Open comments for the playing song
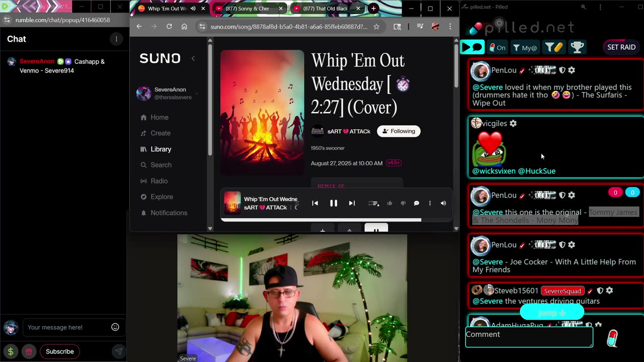This screenshot has height=362, width=644. tap(417, 203)
